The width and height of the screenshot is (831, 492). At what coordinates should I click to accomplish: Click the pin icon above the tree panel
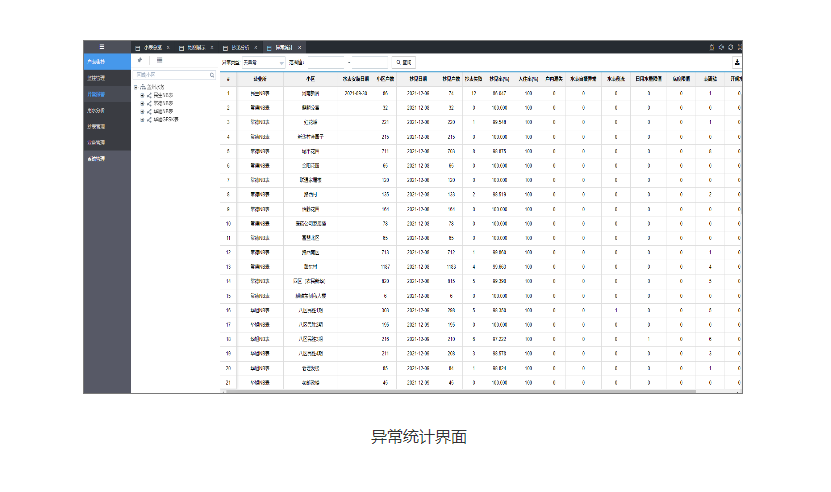(140, 60)
